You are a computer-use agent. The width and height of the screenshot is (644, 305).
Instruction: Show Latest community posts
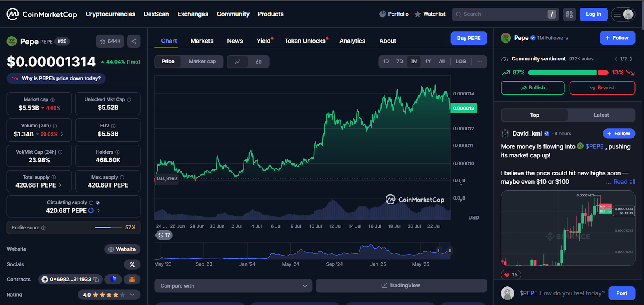(x=601, y=115)
